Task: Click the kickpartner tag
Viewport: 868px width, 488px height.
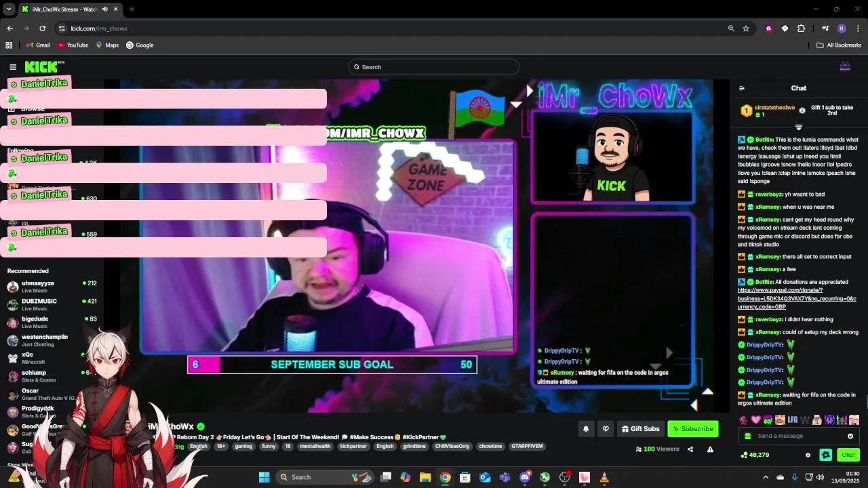Action: [x=353, y=447]
